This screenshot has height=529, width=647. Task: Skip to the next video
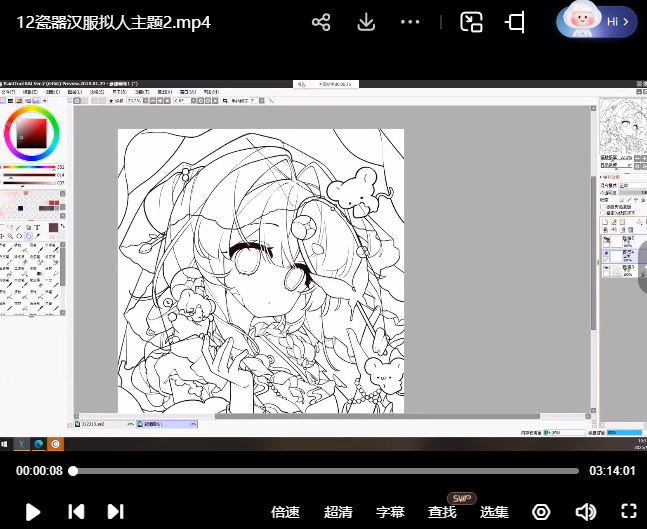click(115, 512)
